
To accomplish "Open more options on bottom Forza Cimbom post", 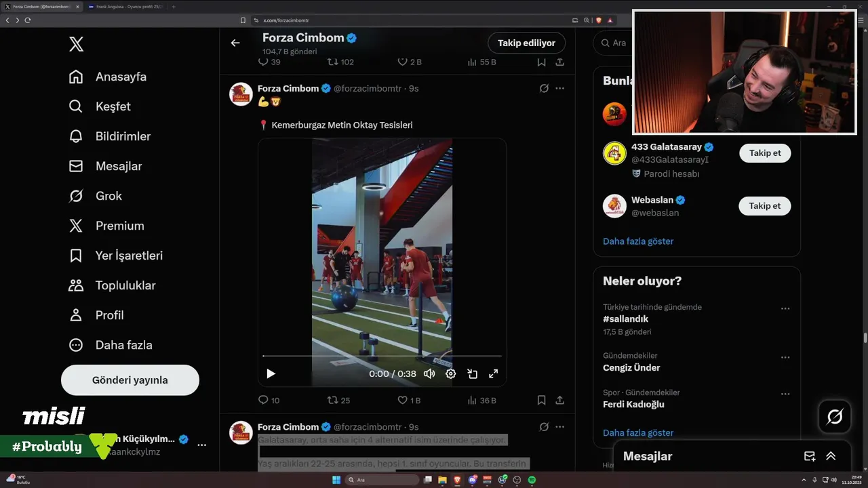I will coord(559,427).
